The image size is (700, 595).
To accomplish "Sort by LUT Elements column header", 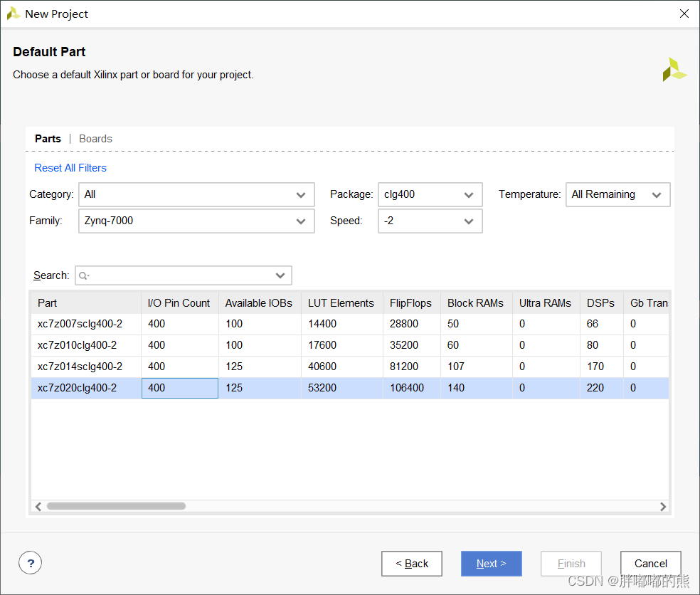I will point(341,303).
